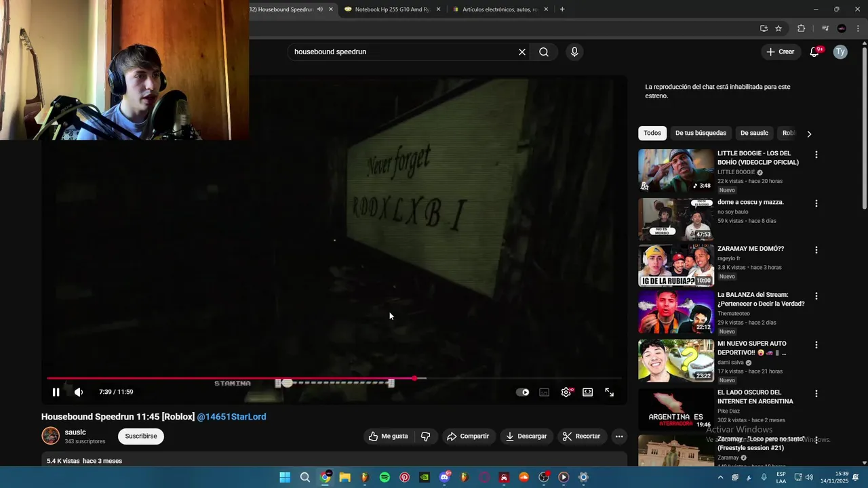Open SoundCloud from taskbar
Image resolution: width=868 pixels, height=488 pixels.
pyautogui.click(x=524, y=477)
